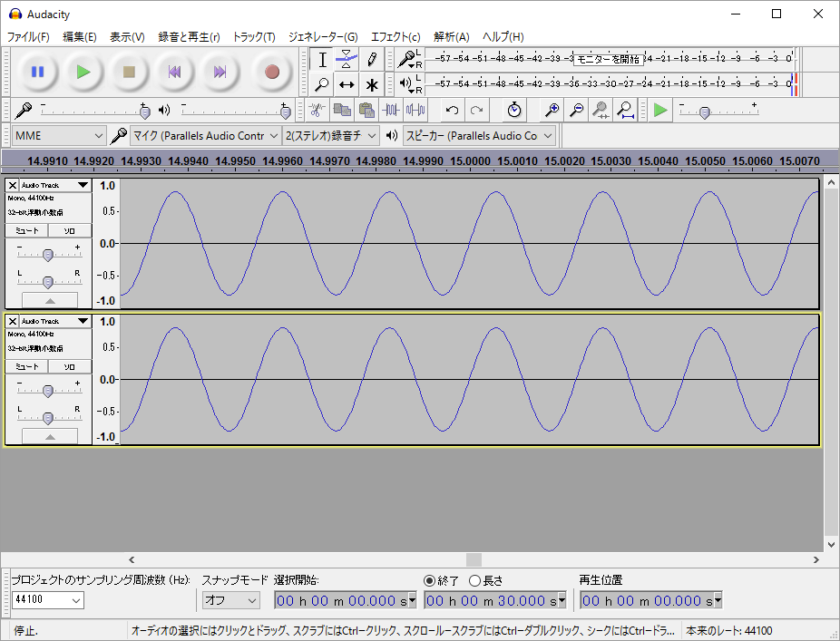This screenshot has height=641, width=840.
Task: Click the Sync-Lock clock icon
Action: [x=514, y=111]
